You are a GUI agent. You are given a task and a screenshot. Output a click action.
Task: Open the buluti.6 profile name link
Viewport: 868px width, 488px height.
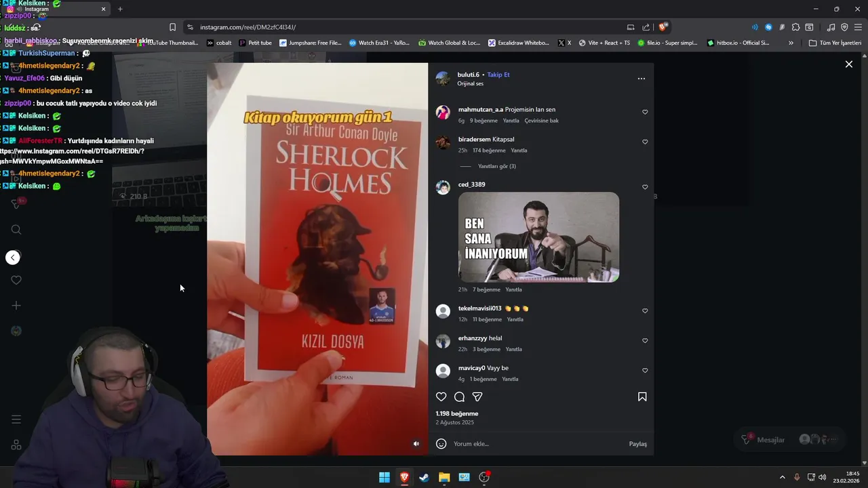469,75
